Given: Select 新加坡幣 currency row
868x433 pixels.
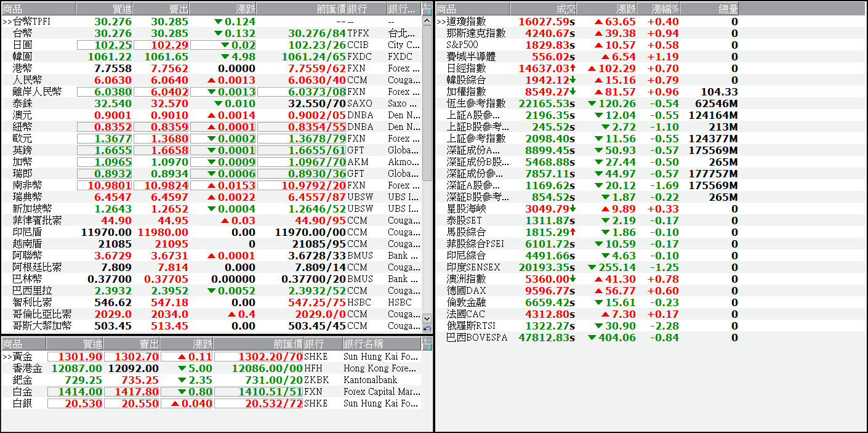Looking at the screenshot, I should pos(211,209).
